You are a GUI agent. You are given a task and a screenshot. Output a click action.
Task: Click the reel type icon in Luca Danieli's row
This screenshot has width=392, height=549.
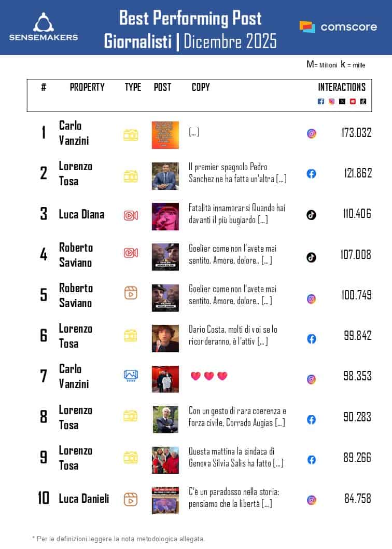131,499
